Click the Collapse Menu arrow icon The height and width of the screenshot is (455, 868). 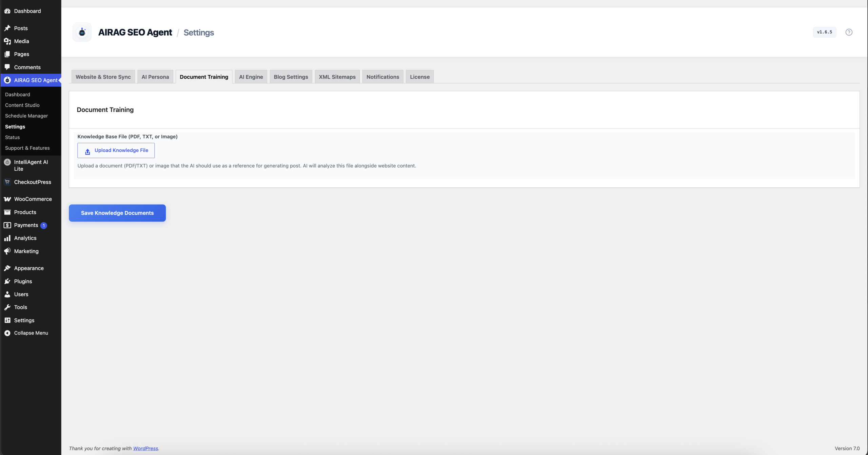point(7,333)
